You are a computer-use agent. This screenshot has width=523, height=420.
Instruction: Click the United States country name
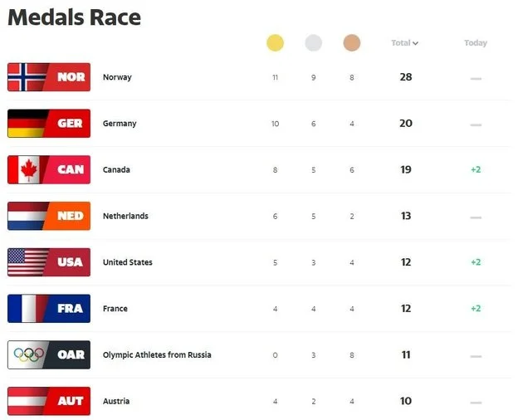click(127, 262)
